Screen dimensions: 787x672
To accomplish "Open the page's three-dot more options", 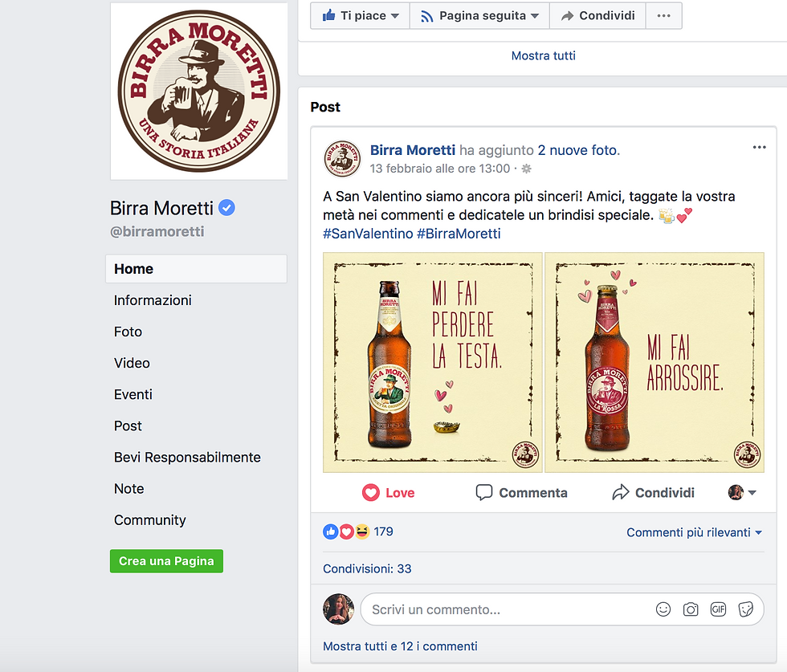I will 663,15.
